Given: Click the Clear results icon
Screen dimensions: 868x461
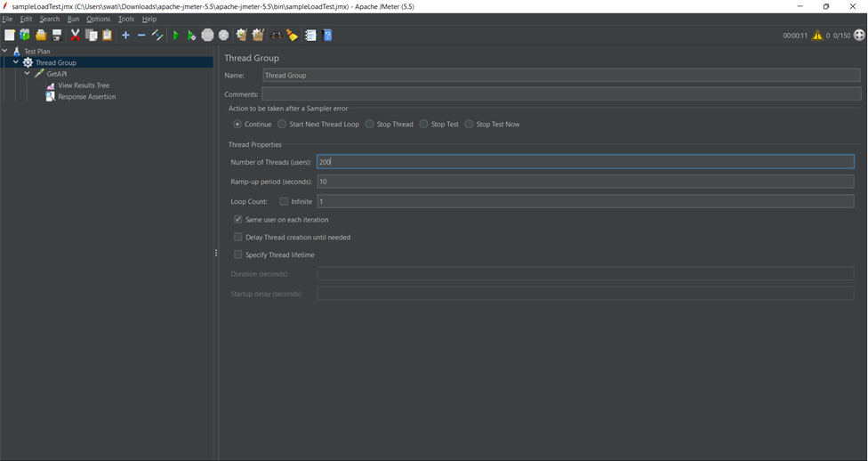Looking at the screenshot, I should pyautogui.click(x=241, y=35).
